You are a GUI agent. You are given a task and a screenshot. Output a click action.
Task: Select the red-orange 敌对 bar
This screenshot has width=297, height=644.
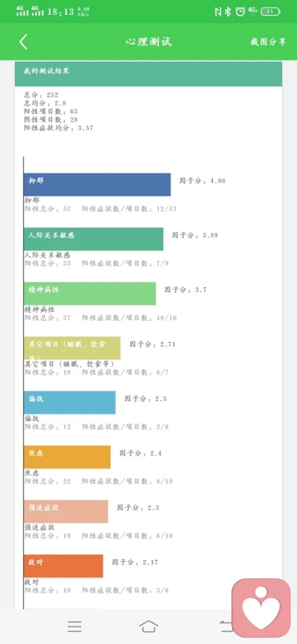[x=63, y=566]
